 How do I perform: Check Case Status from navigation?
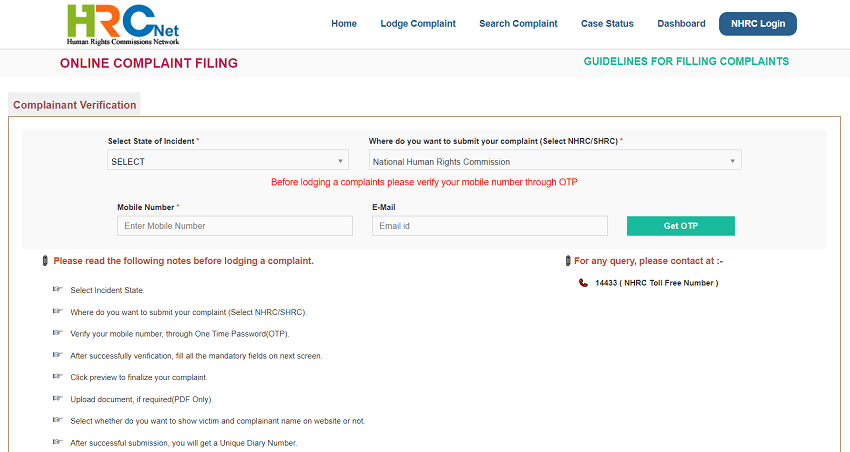[607, 24]
